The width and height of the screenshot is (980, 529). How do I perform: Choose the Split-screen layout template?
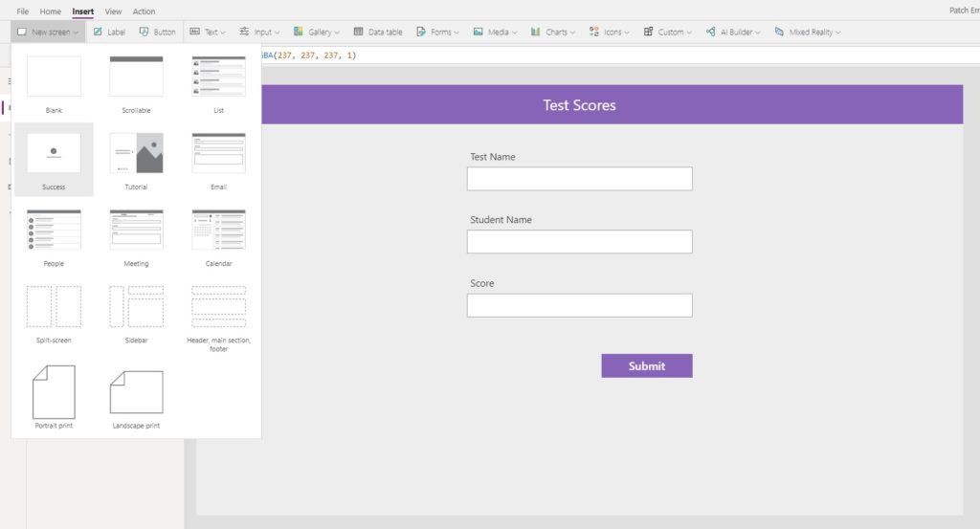(x=54, y=314)
